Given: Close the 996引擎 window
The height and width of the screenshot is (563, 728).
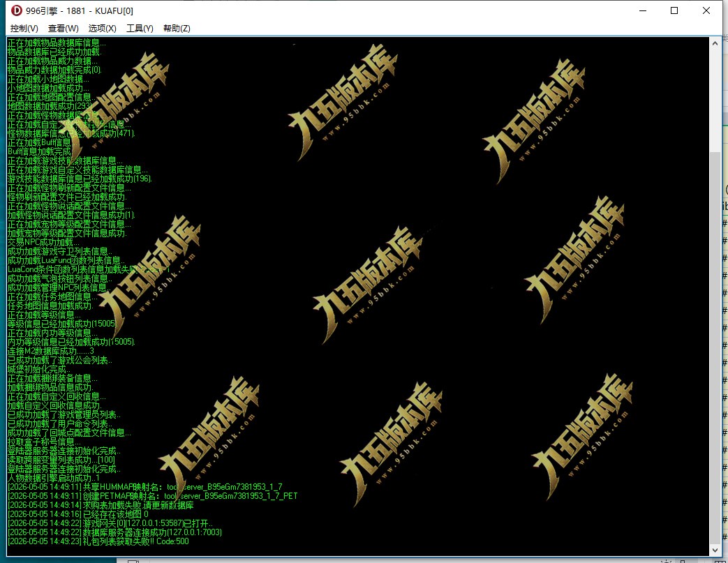Looking at the screenshot, I should [706, 10].
